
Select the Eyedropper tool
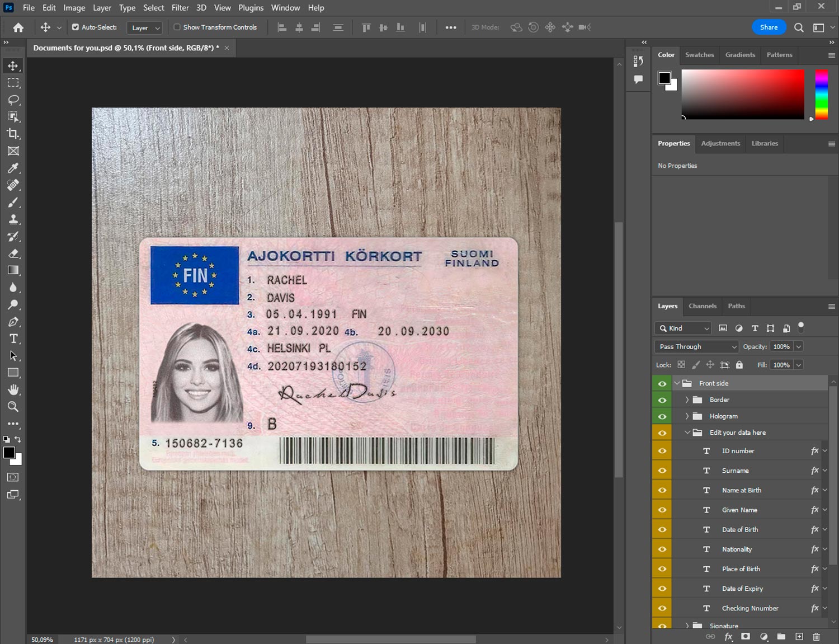coord(13,168)
